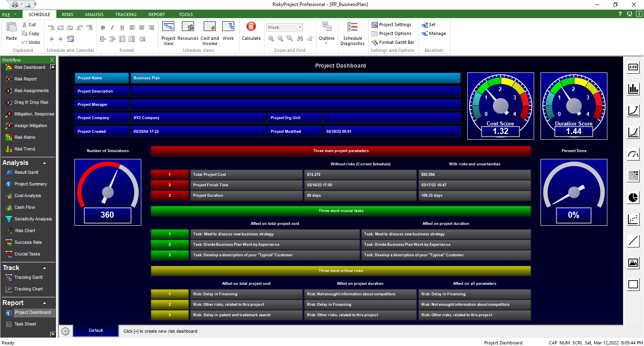Click the zoom out magnifier
Image resolution: width=644 pixels, height=346 pixels.
coord(280,39)
